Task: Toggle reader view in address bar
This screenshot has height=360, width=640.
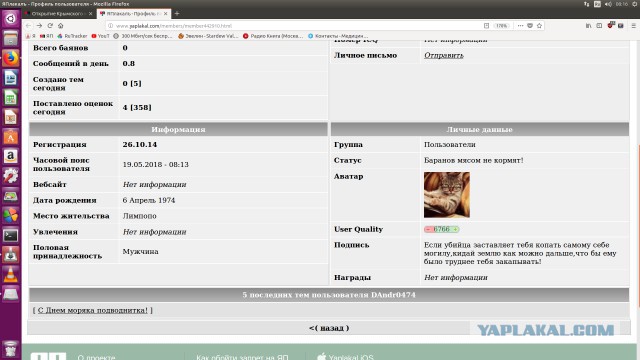Action: (487, 26)
